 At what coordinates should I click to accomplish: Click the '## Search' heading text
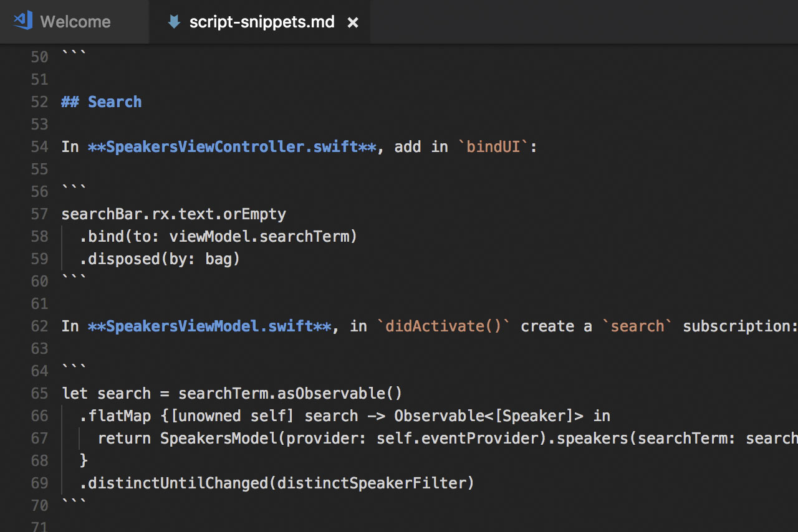click(x=102, y=102)
